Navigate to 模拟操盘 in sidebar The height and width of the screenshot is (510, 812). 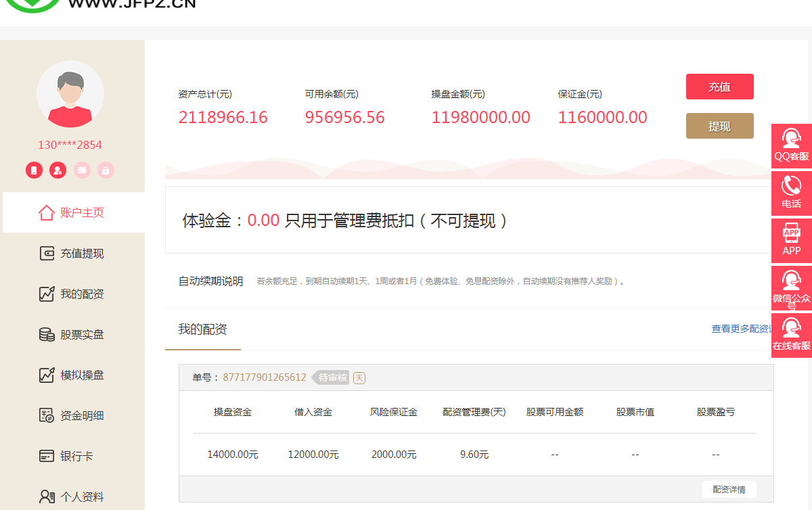pos(73,375)
